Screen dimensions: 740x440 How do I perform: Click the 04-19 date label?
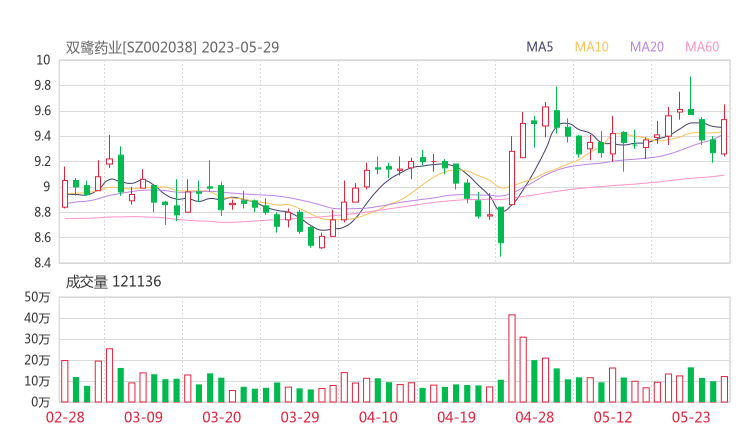pos(456,417)
